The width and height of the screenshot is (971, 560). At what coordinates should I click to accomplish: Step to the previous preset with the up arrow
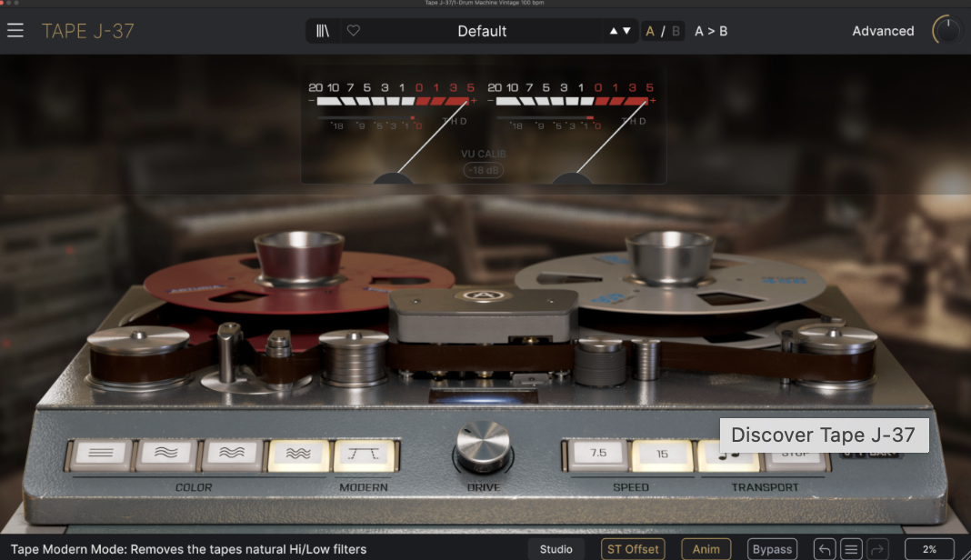pos(615,31)
